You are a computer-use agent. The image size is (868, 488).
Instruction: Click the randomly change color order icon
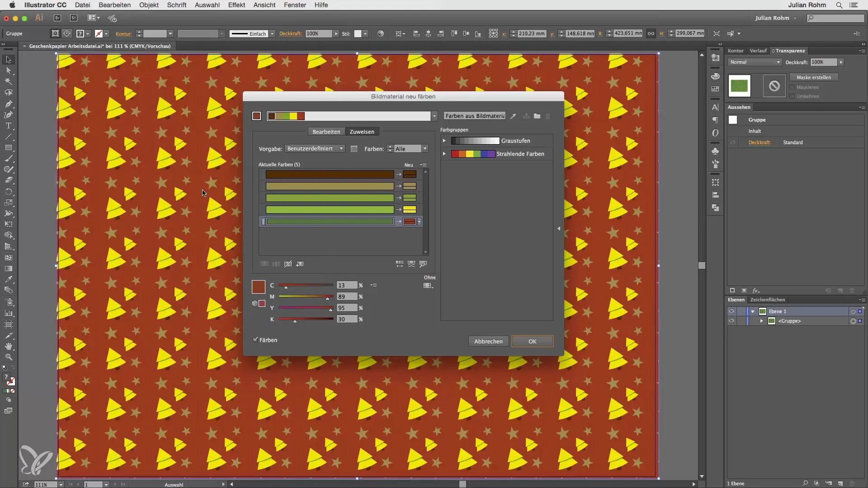[x=400, y=264]
